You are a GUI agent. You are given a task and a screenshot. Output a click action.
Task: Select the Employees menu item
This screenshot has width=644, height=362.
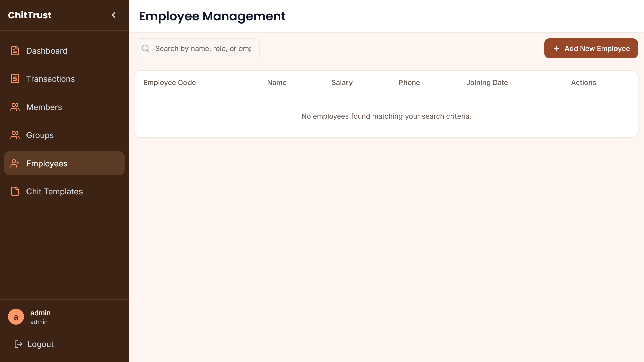[64, 163]
